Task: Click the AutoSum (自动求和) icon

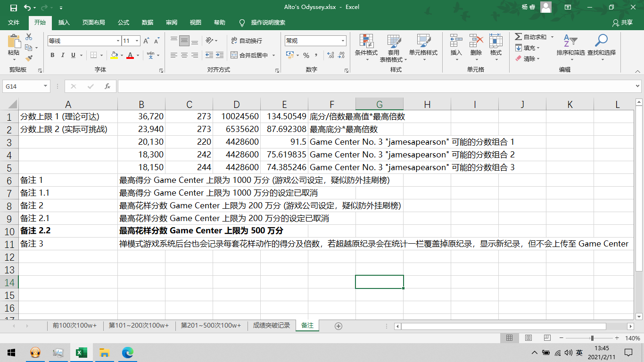Action: 531,37
